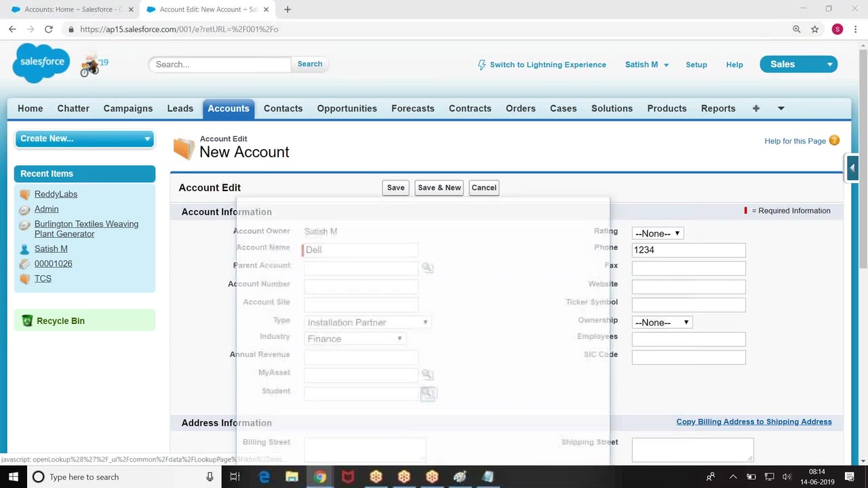The height and width of the screenshot is (488, 868).
Task: Open Task View in taskbar
Action: click(x=235, y=476)
